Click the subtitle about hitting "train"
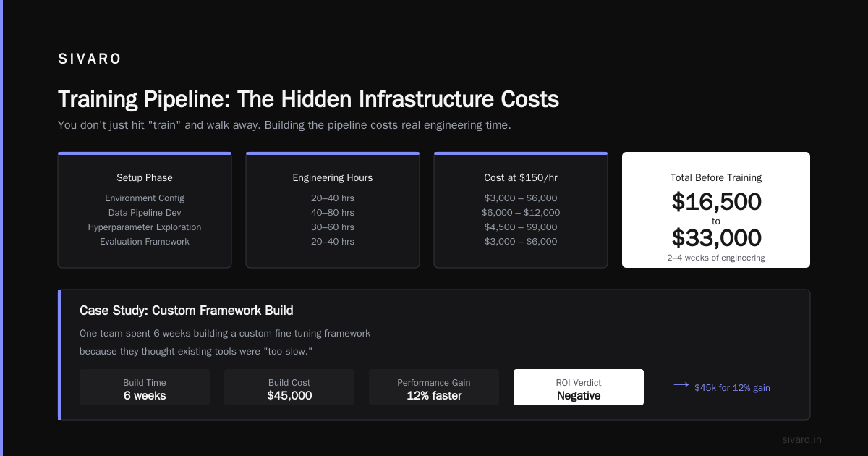868x456 pixels. (284, 125)
